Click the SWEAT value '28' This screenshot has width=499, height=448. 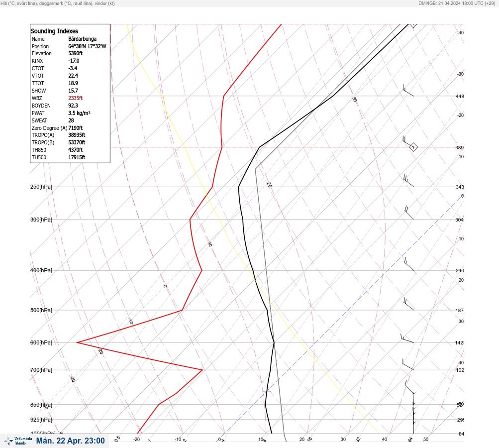point(71,120)
